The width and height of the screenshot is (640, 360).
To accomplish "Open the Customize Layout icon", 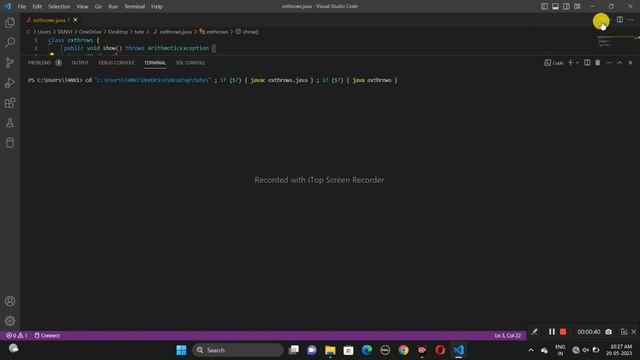I will [577, 6].
